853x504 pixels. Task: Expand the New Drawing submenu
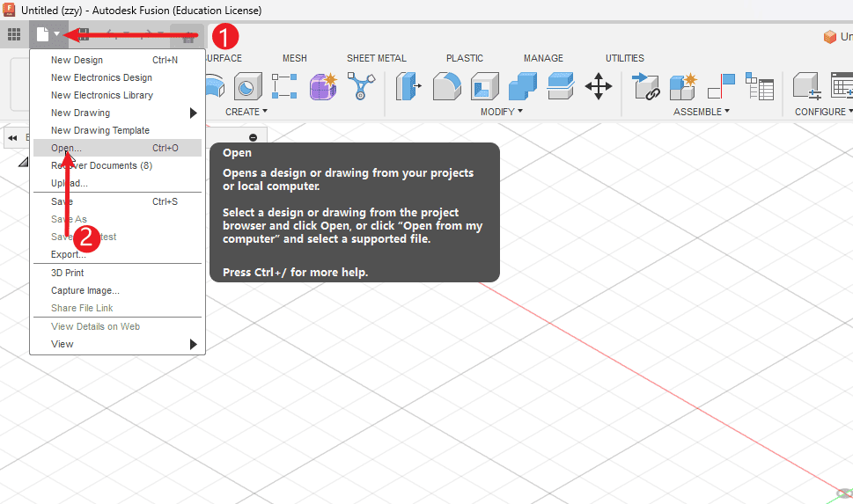tap(193, 113)
